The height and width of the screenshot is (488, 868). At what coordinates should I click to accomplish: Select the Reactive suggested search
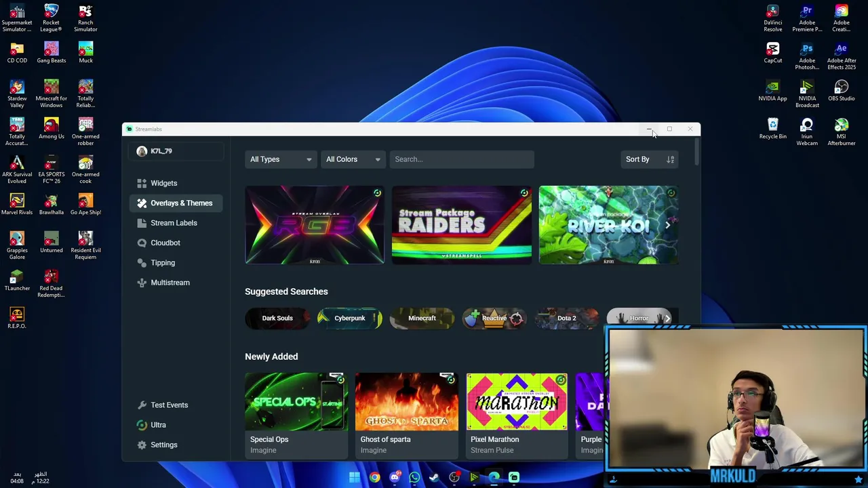coord(494,318)
